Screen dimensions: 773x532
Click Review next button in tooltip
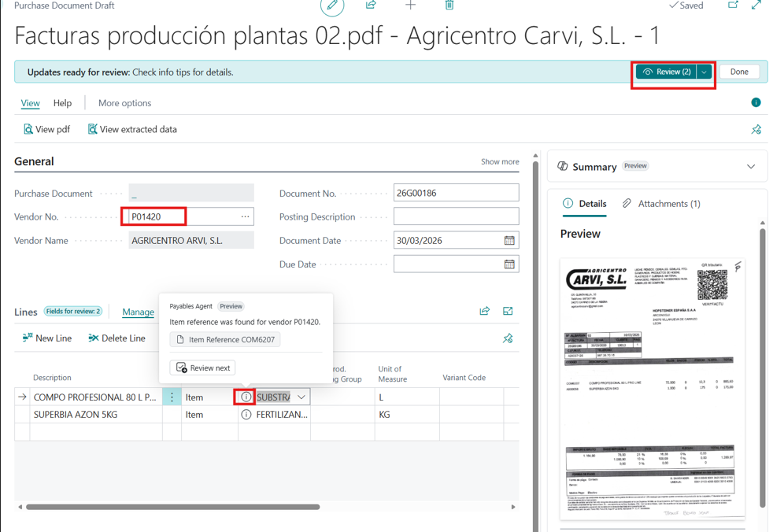tap(202, 368)
